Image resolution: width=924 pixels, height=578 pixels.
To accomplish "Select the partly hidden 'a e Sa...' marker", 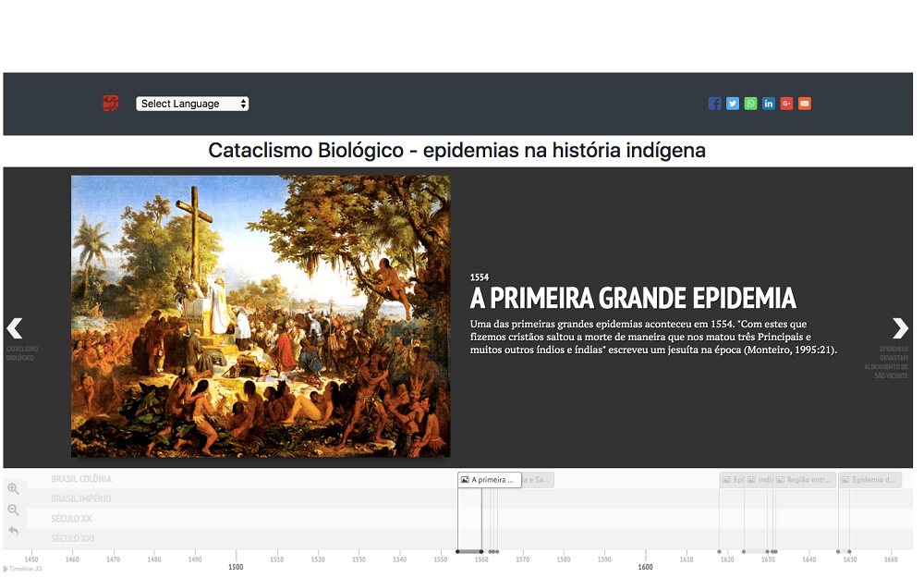I will 538,480.
